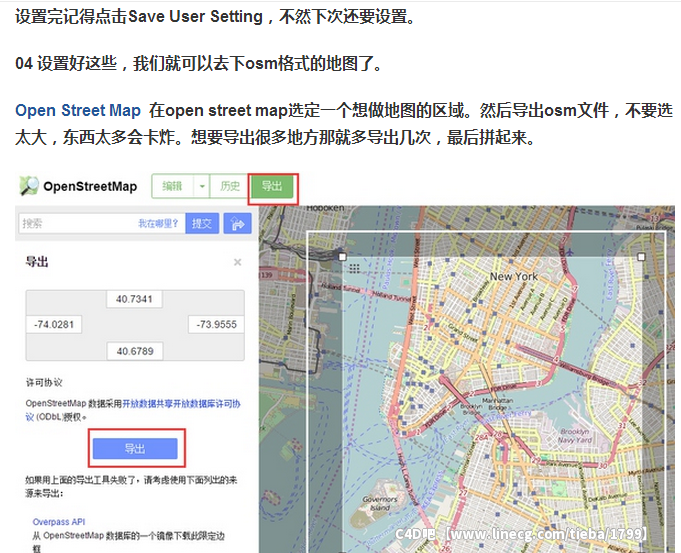Grab the top-right selection box handle
This screenshot has height=553, width=681.
(641, 257)
